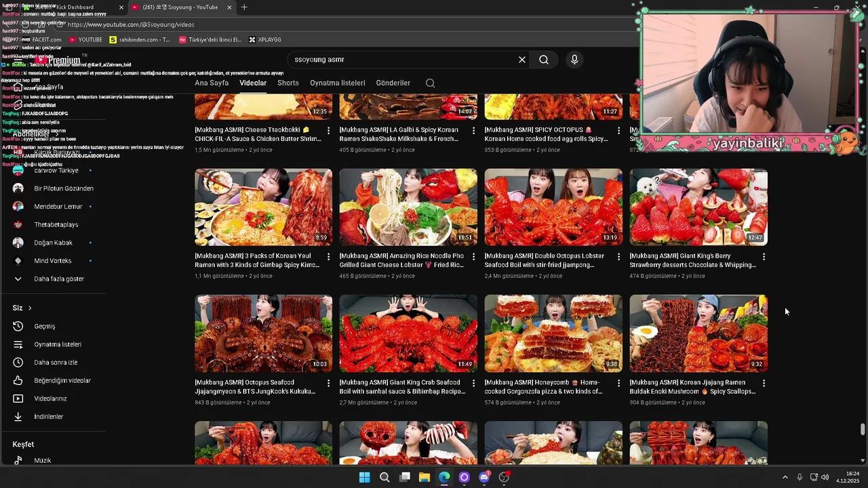The height and width of the screenshot is (488, 868).
Task: Click the browser address bar URL
Action: point(131,24)
